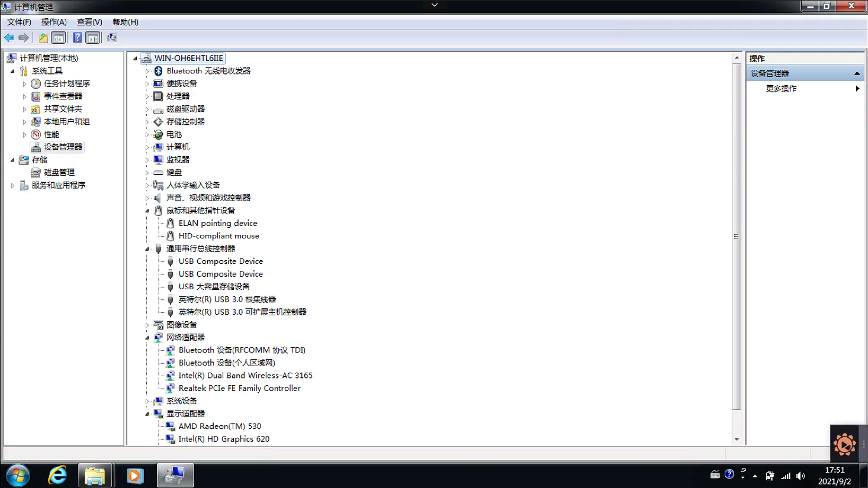Expand the 便携设备 node
Image resolution: width=868 pixels, height=488 pixels.
tap(147, 84)
